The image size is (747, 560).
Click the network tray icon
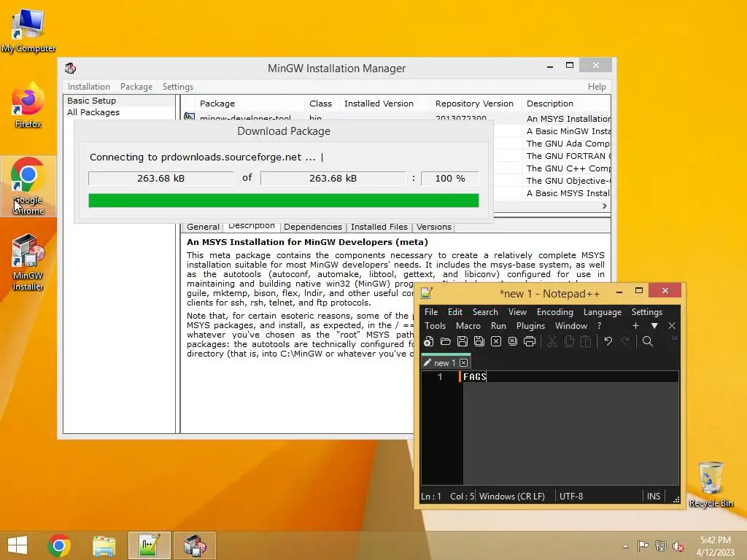(660, 546)
